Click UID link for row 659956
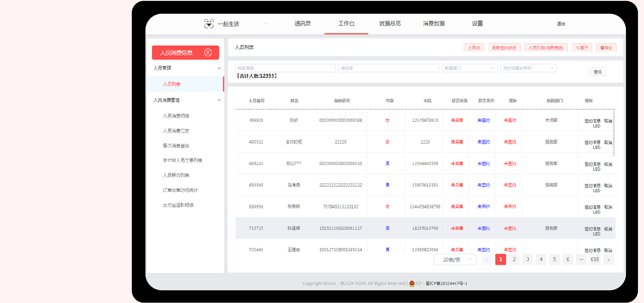 (x=596, y=212)
